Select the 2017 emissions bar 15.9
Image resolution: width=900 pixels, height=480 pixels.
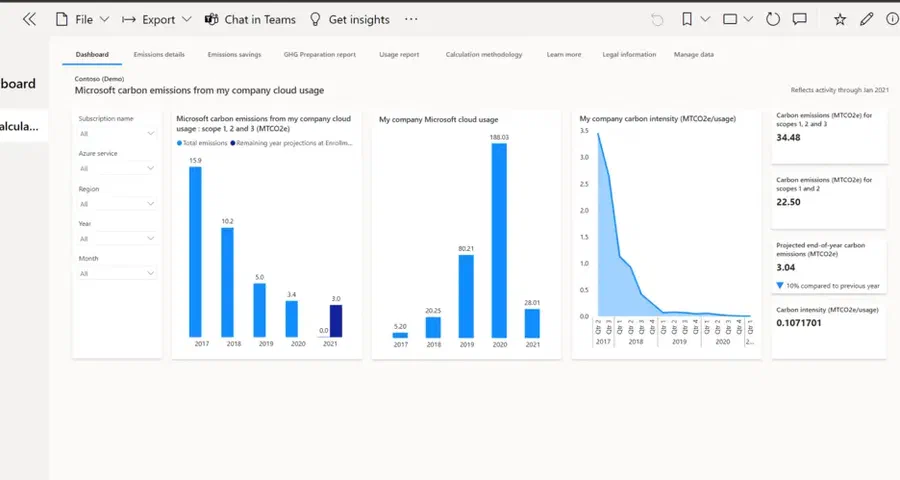click(195, 251)
